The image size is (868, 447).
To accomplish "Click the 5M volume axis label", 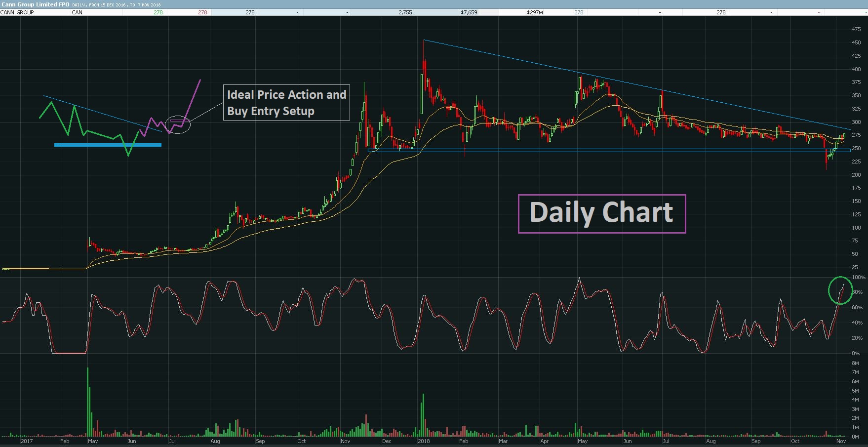I will (x=856, y=391).
